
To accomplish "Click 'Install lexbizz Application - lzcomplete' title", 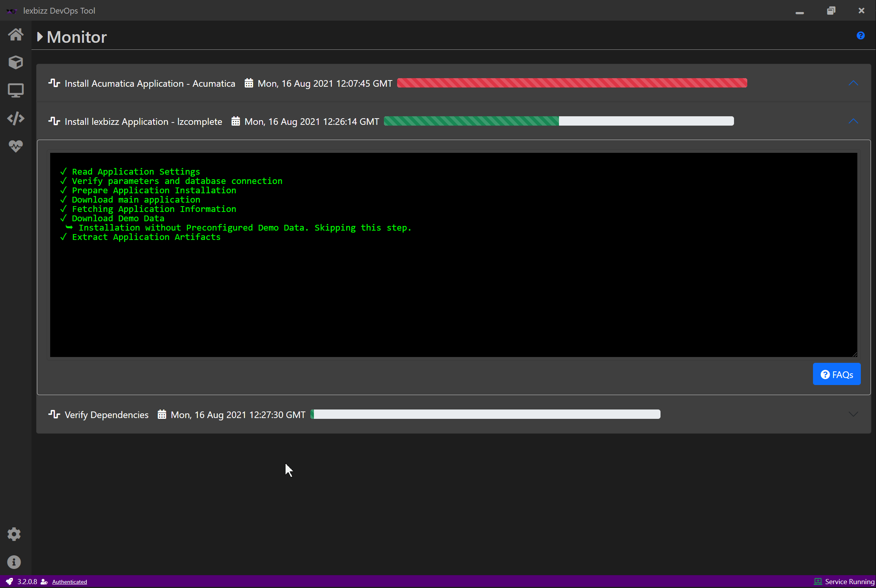I will pos(143,122).
